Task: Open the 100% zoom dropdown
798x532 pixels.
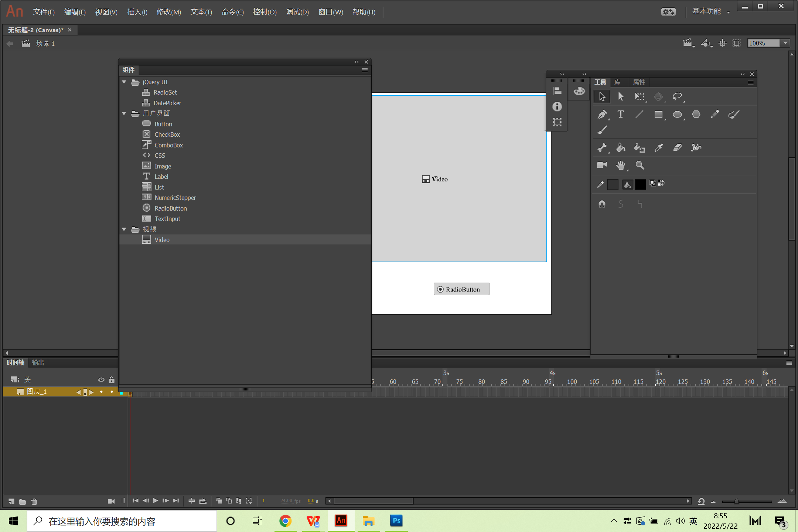Action: point(785,43)
